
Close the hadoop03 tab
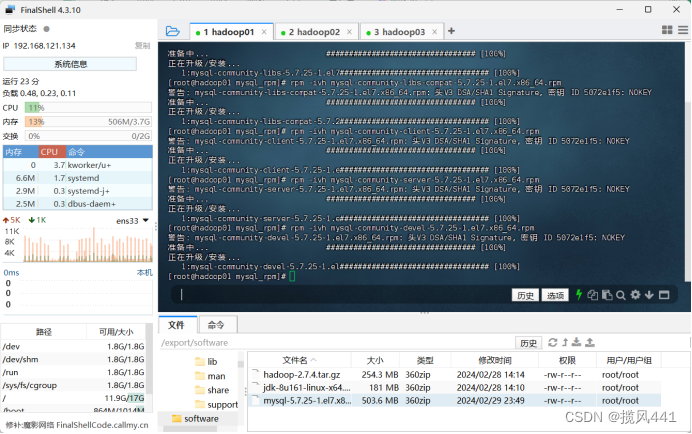tap(434, 32)
